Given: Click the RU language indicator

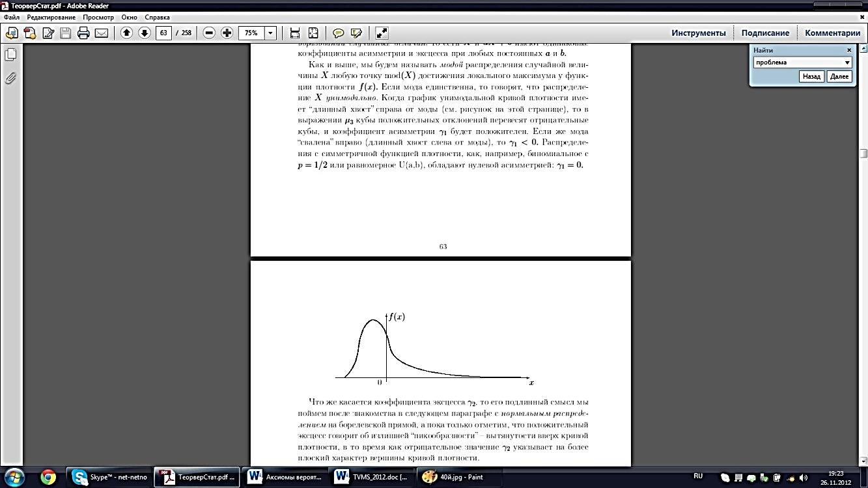Looking at the screenshot, I should coord(698,476).
